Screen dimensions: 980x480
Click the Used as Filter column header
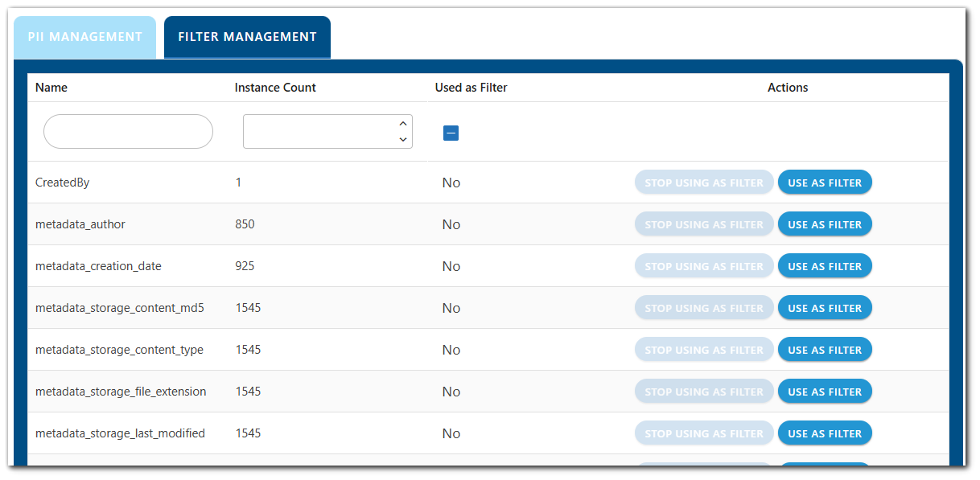click(x=471, y=87)
